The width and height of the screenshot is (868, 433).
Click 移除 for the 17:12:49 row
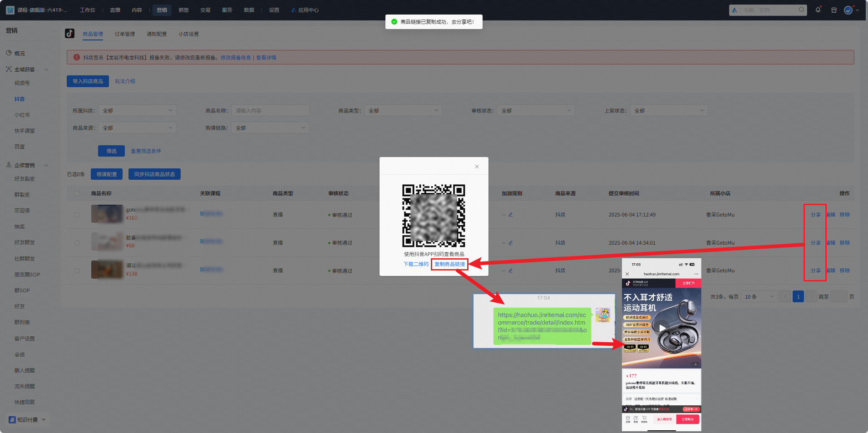click(844, 215)
